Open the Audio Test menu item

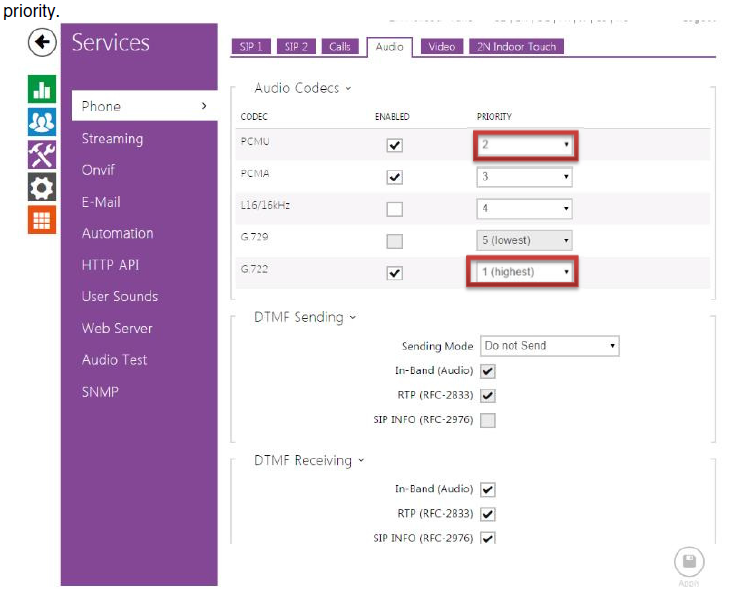point(114,360)
